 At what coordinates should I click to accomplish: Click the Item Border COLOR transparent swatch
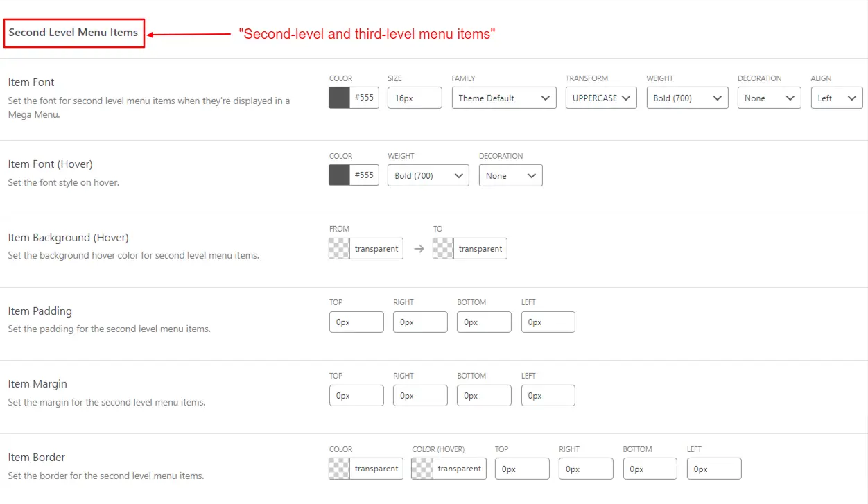pos(338,469)
